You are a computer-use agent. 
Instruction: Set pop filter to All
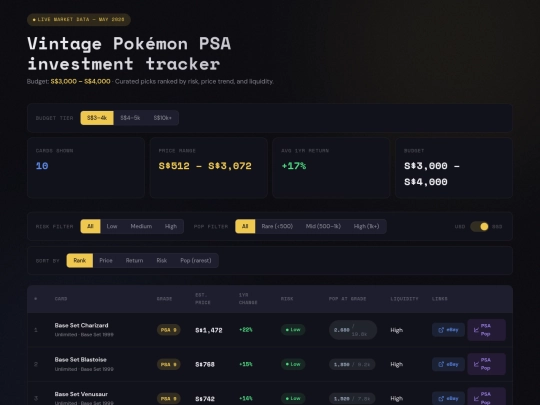[x=245, y=226]
